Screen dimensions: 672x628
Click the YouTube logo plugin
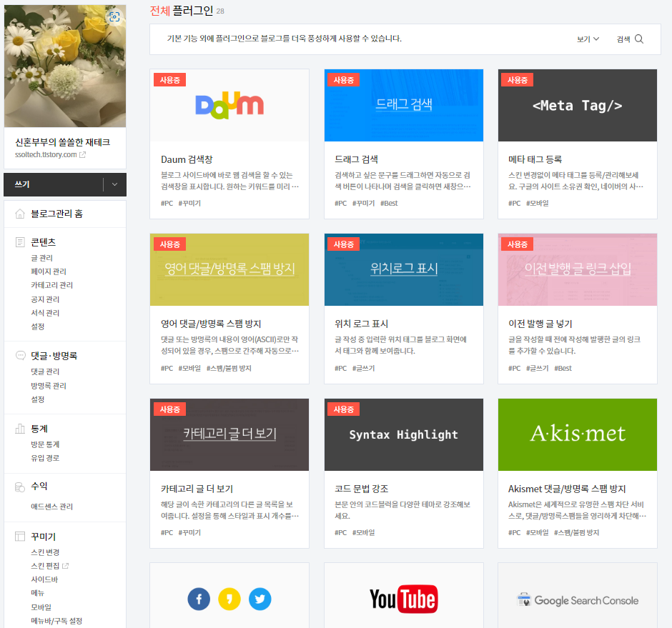pos(404,599)
